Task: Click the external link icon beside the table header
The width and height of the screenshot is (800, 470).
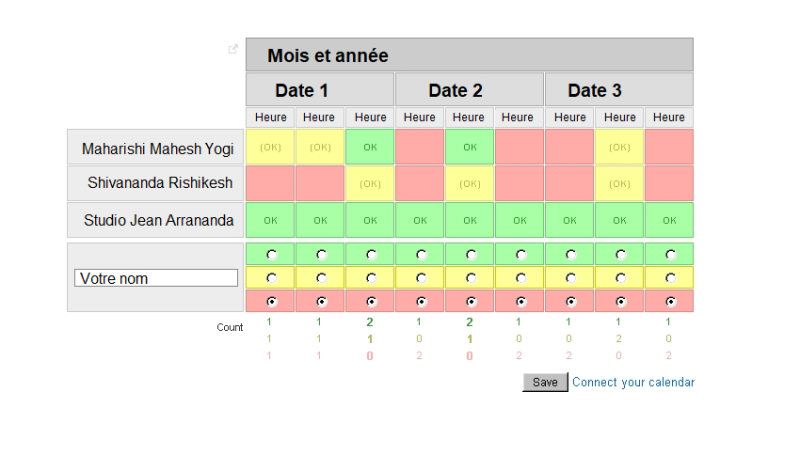Action: [x=233, y=49]
